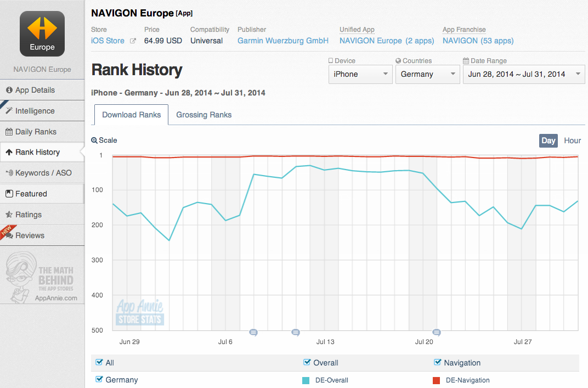588x388 pixels.
Task: Open Rank History in the sidebar
Action: (42, 153)
